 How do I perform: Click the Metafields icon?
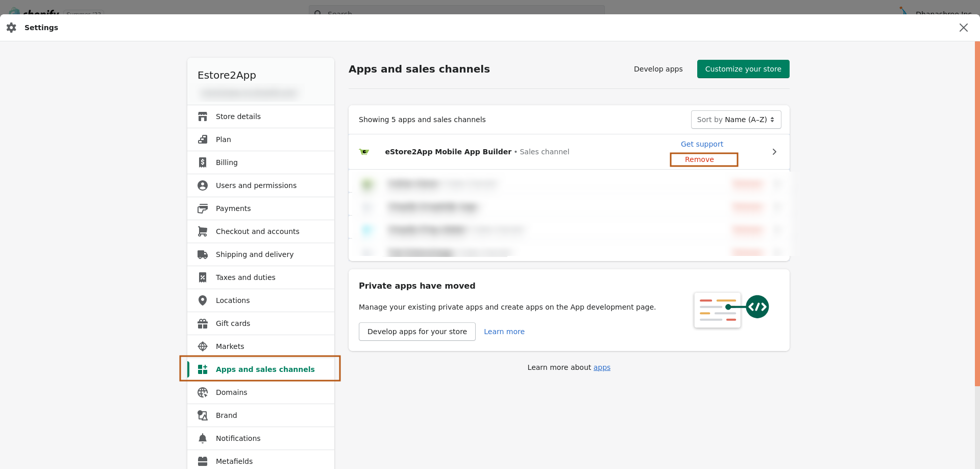[203, 461]
